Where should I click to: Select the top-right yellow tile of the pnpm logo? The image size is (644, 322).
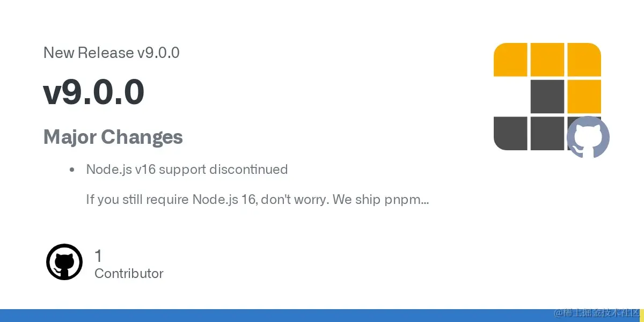tap(584, 60)
